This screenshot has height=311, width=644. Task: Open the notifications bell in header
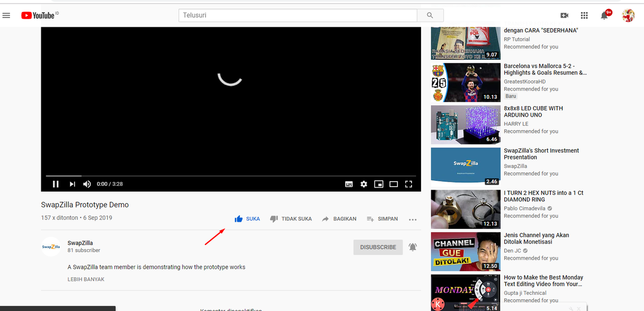point(604,16)
